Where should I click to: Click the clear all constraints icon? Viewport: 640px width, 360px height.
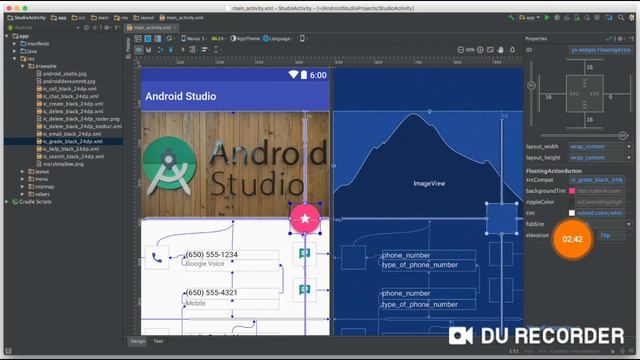(x=160, y=50)
